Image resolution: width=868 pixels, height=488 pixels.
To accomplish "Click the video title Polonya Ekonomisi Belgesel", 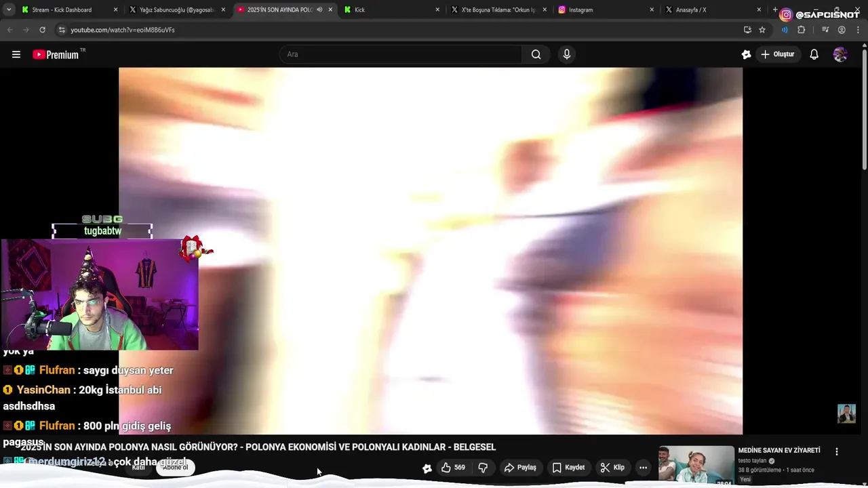I will [x=258, y=447].
